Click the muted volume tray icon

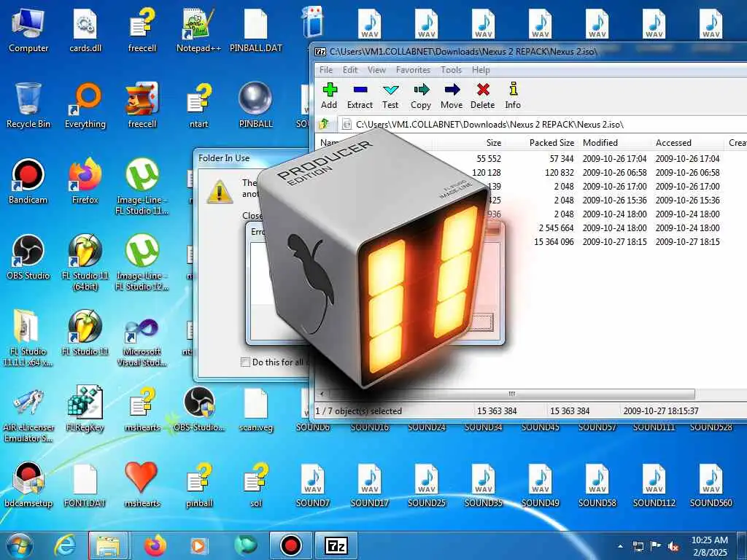673,546
